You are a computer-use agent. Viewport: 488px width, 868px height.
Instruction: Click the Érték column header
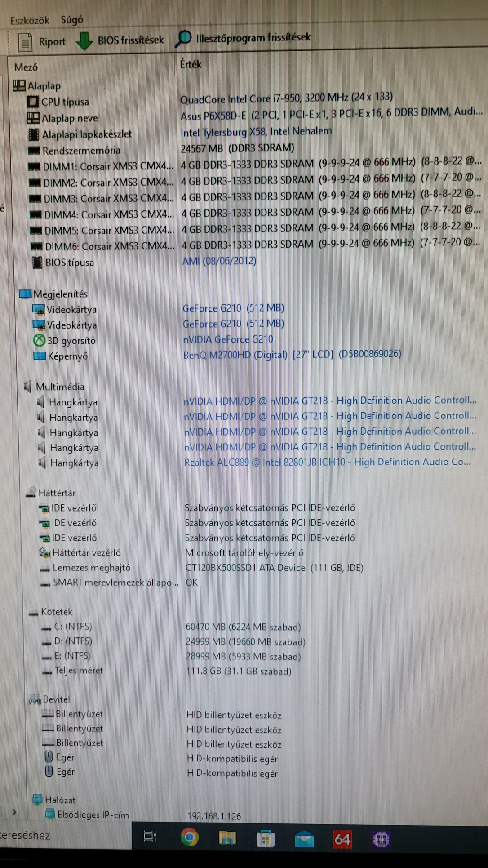coord(191,65)
